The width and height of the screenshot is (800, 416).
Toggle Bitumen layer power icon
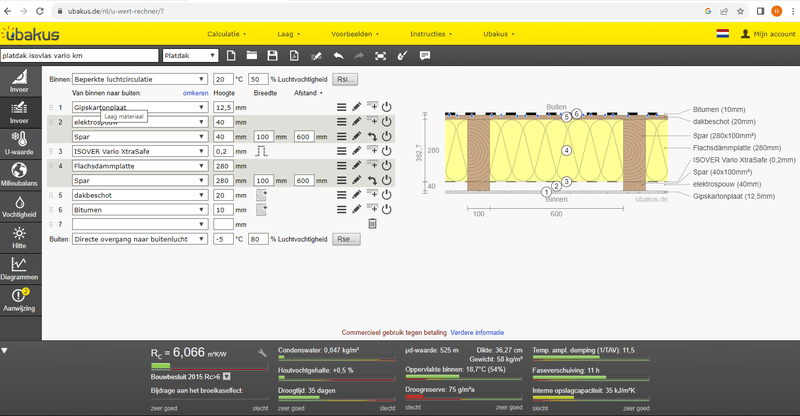pos(387,209)
